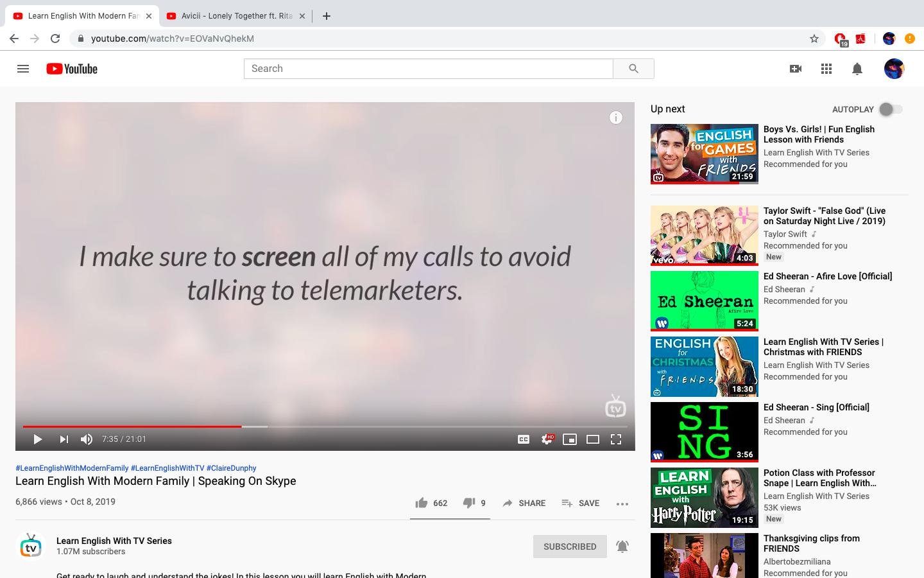Open the notifications bell in the header
The image size is (924, 578).
pyautogui.click(x=857, y=69)
